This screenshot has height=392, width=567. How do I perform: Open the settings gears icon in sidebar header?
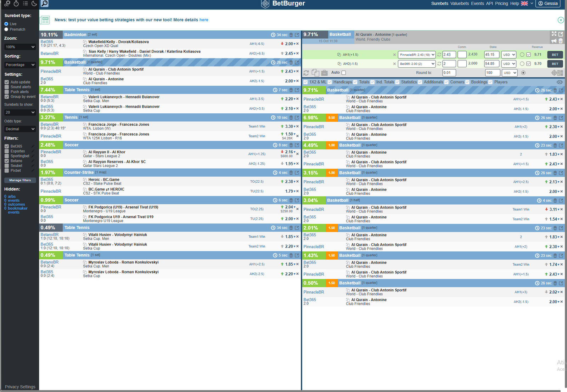point(7,3)
